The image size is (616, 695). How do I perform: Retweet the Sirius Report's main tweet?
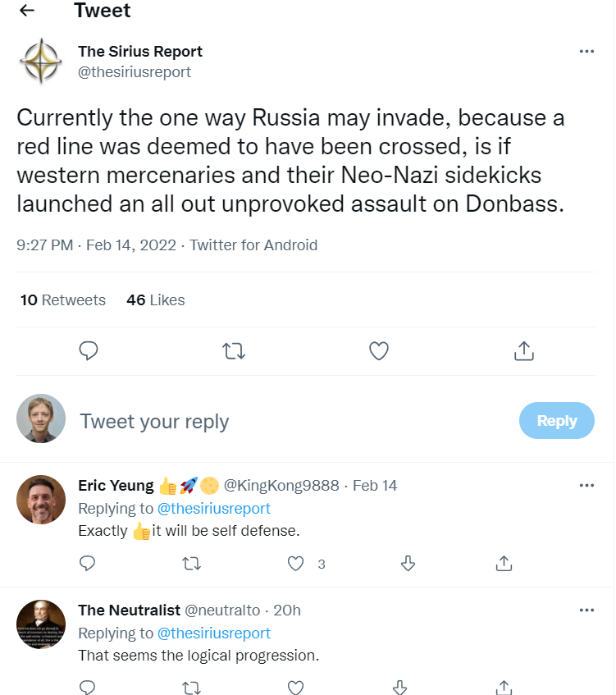click(234, 351)
